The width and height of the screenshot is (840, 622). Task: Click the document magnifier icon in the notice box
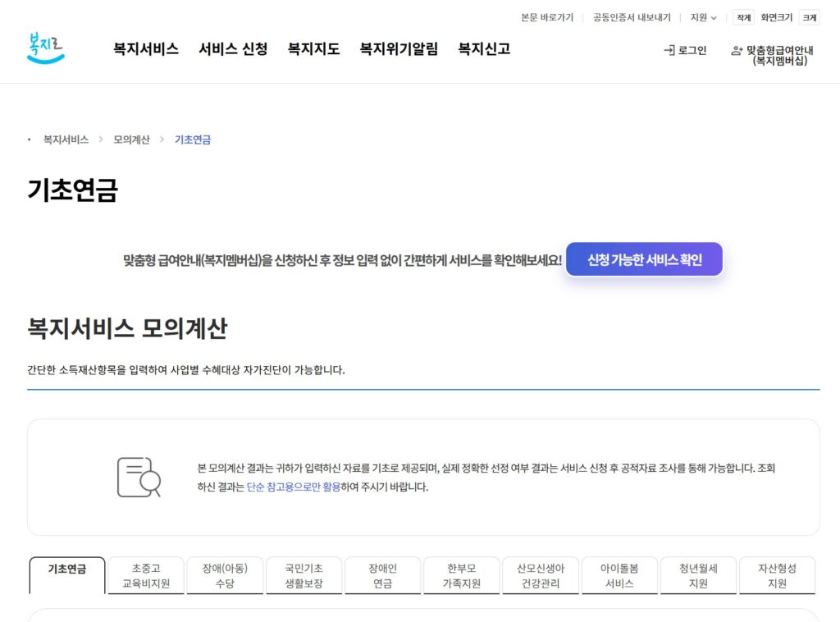(x=139, y=476)
